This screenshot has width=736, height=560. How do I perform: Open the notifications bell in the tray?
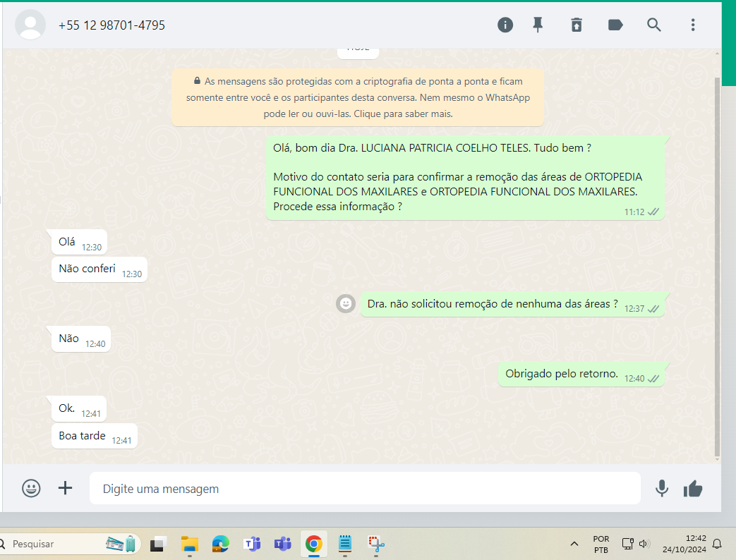point(717,544)
